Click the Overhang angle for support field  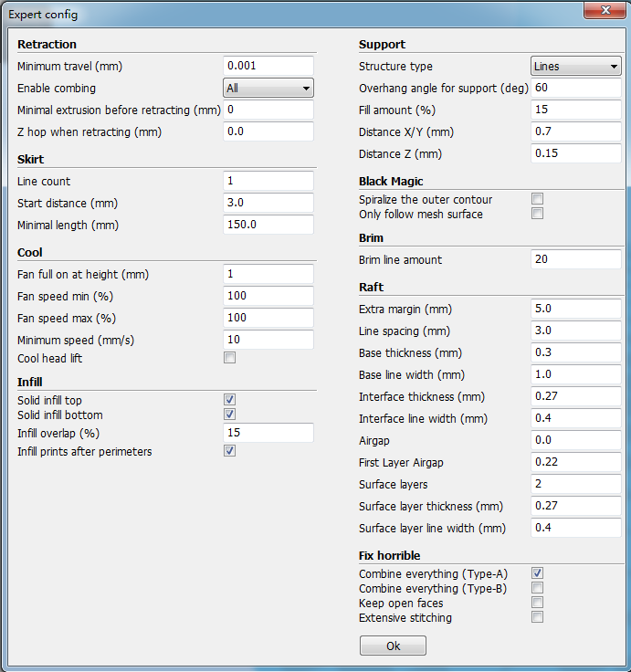click(x=576, y=88)
